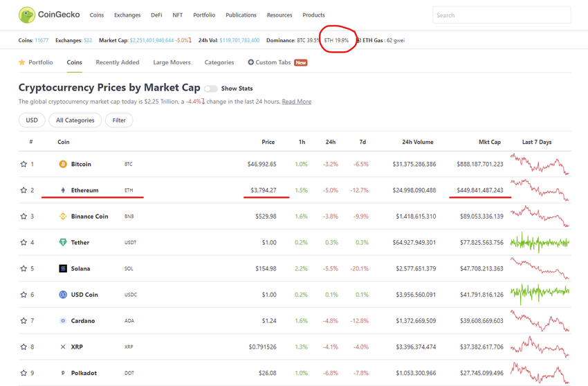
Task: Select the Coins tab
Action: [74, 62]
